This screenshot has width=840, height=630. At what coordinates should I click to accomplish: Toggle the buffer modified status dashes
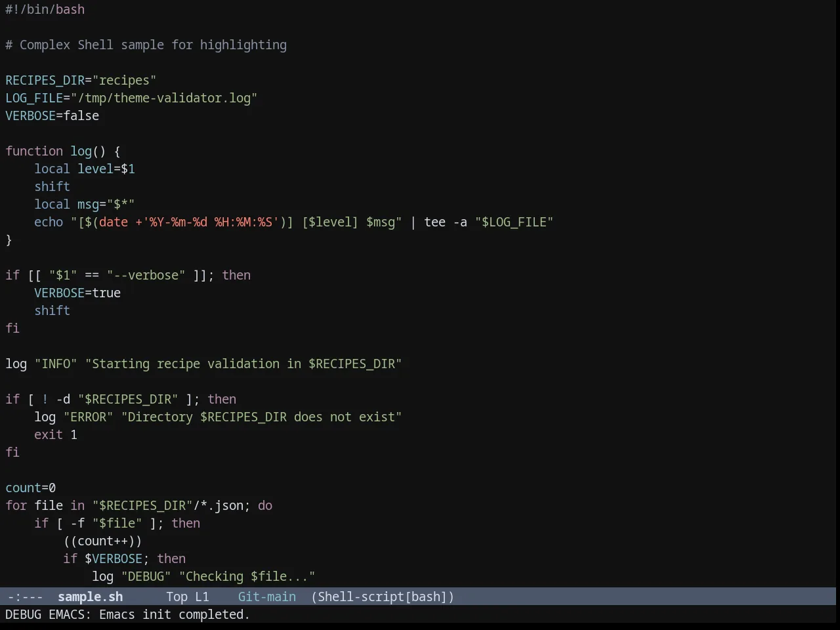26,597
